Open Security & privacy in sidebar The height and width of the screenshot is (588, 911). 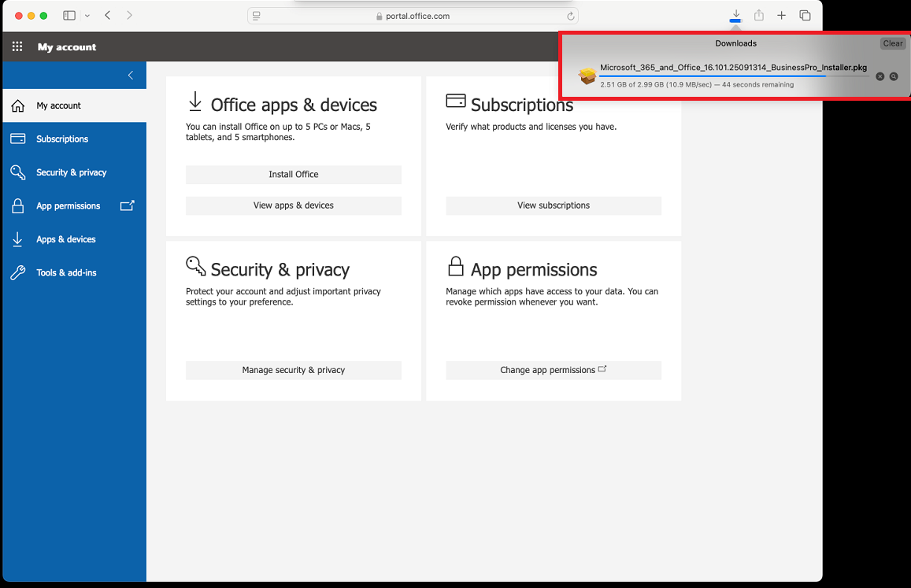pos(71,172)
